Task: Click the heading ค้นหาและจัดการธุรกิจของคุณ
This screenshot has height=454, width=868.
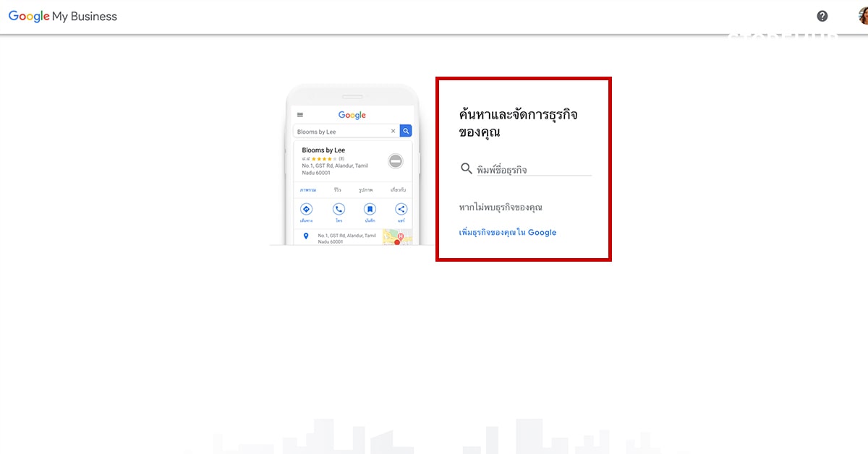Action: tap(519, 124)
